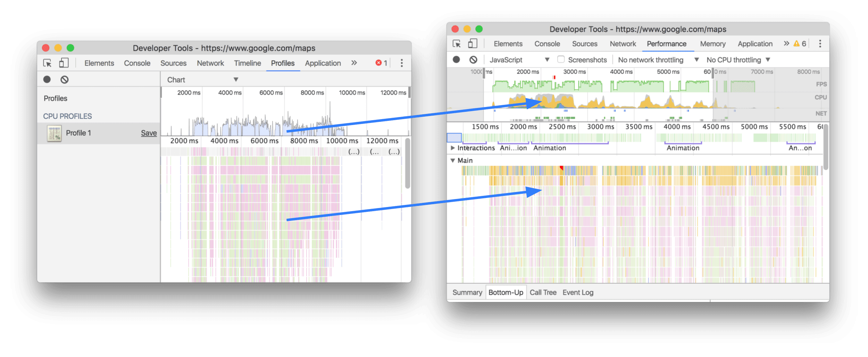Start recording with the record circle icon

[456, 59]
